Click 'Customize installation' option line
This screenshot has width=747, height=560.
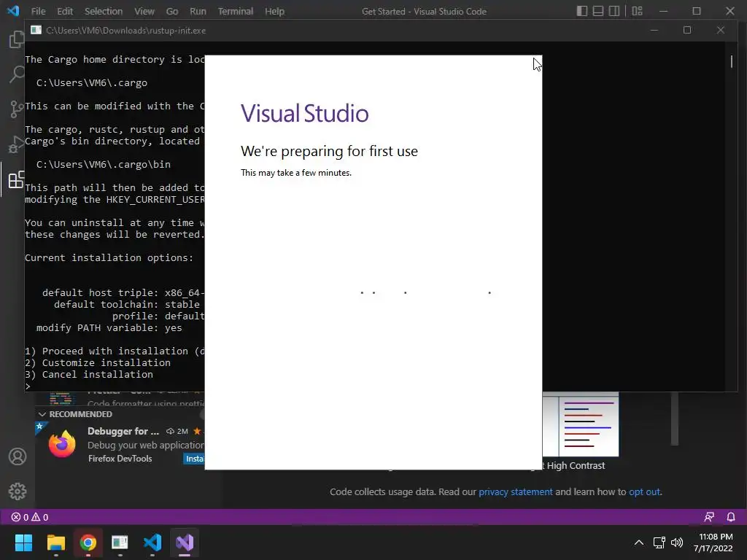(x=98, y=363)
